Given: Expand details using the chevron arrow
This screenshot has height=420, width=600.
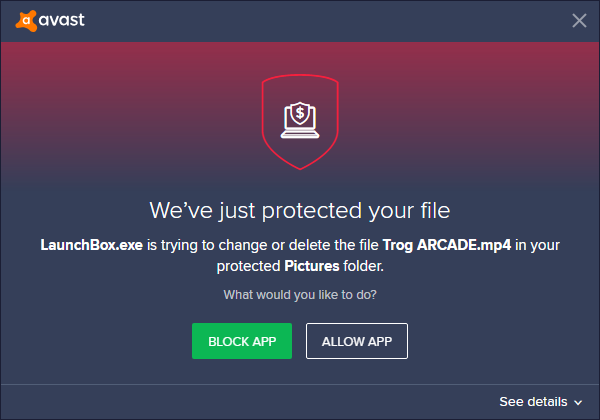Looking at the screenshot, I should (x=578, y=402).
